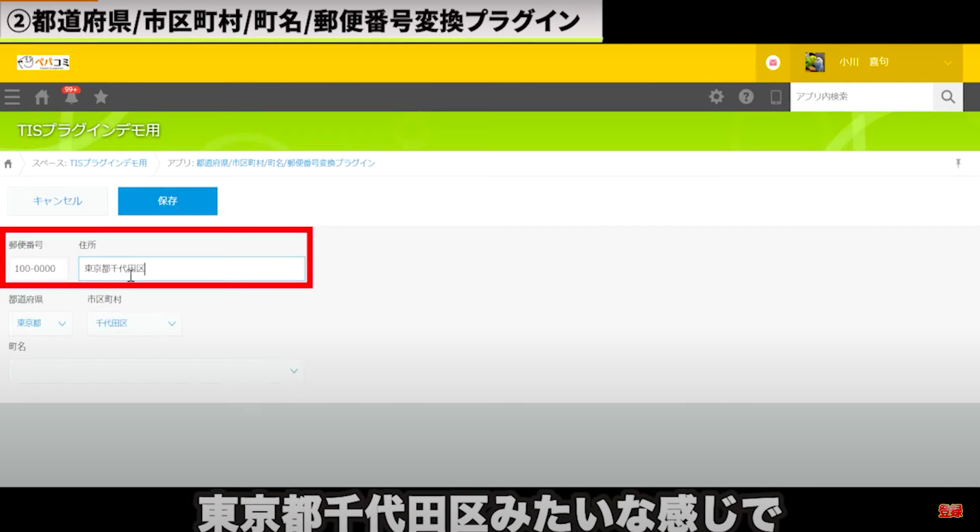Open the empty 町名 dropdown
980x532 pixels.
coord(156,371)
